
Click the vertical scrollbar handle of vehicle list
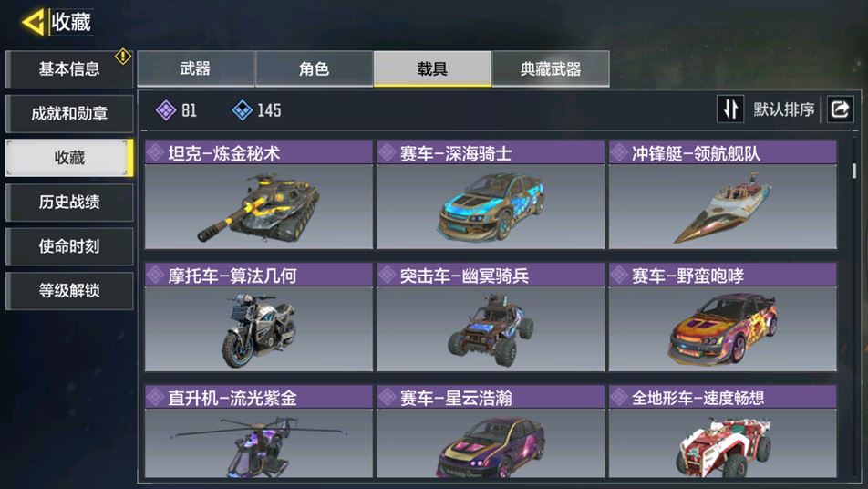click(x=854, y=171)
